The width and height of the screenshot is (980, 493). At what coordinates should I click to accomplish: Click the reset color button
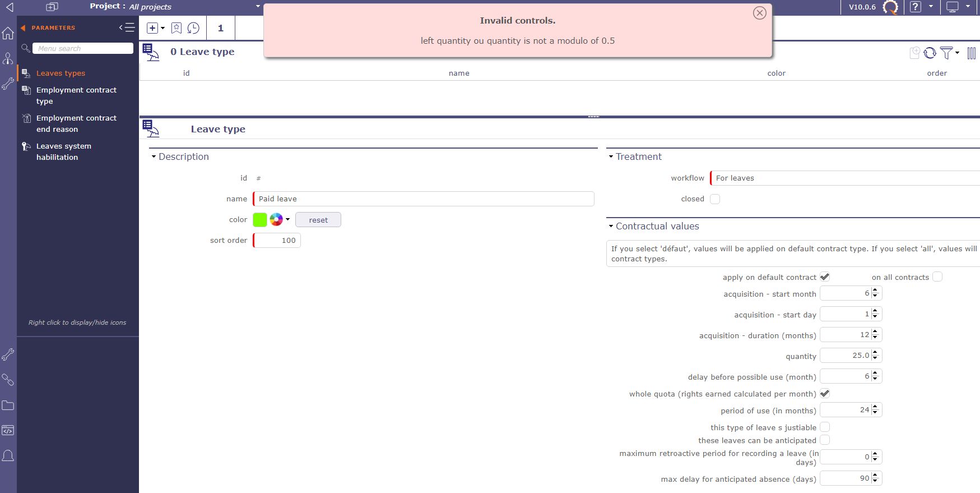[x=318, y=220]
